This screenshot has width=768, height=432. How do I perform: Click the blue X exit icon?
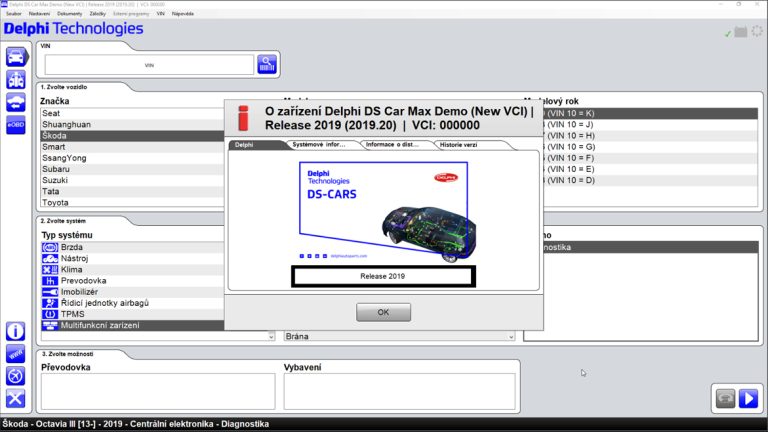pos(16,399)
